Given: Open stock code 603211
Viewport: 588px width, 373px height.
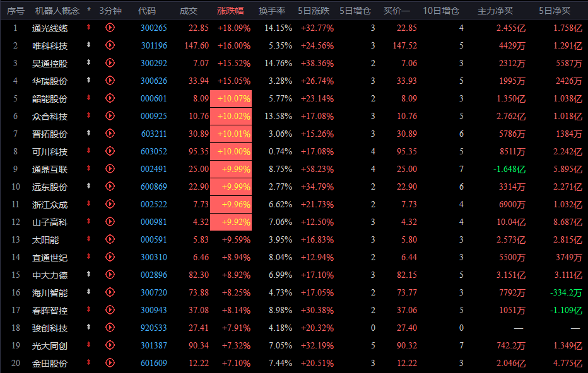Looking at the screenshot, I should point(154,134).
